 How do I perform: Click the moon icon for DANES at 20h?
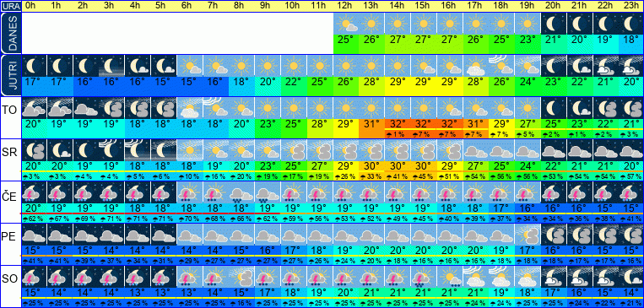(x=554, y=24)
